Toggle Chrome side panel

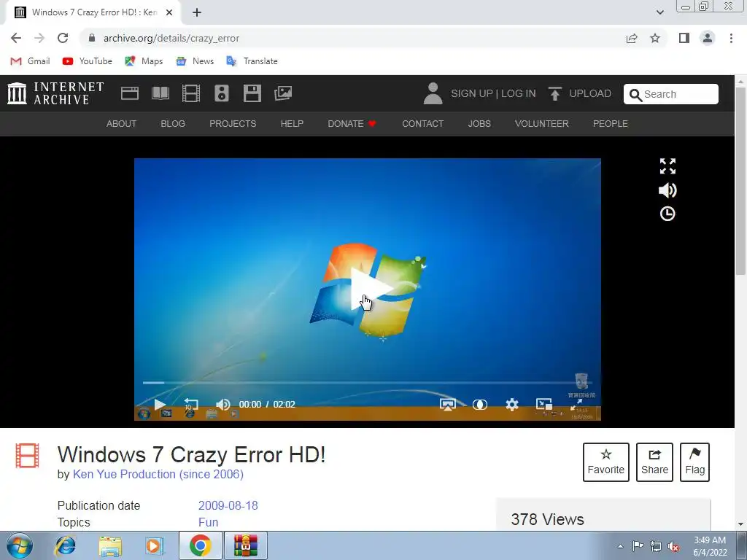[x=684, y=38]
